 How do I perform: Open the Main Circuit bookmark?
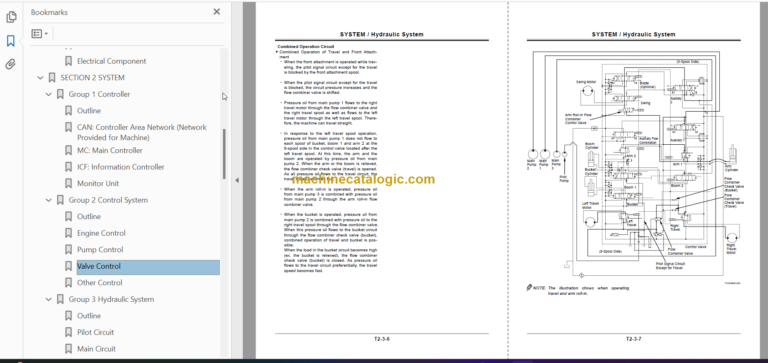[x=96, y=349]
